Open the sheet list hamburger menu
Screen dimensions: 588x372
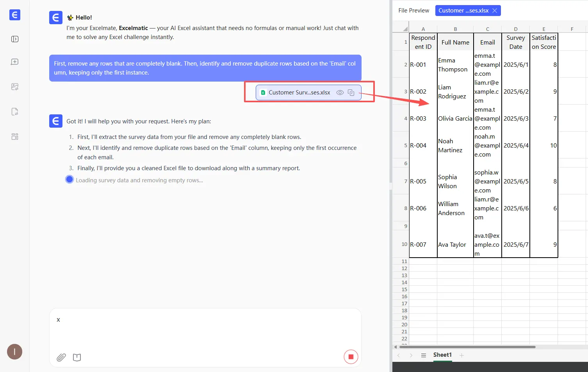(424, 355)
